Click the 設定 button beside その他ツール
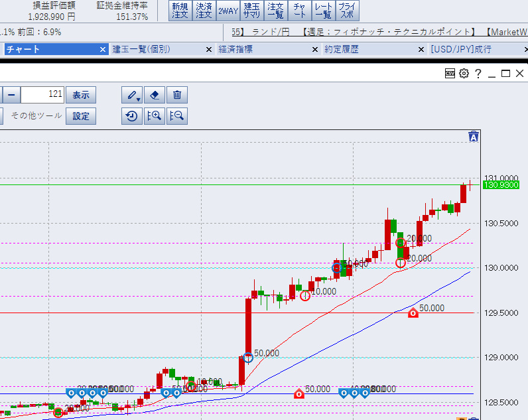The width and height of the screenshot is (528, 420). (81, 116)
